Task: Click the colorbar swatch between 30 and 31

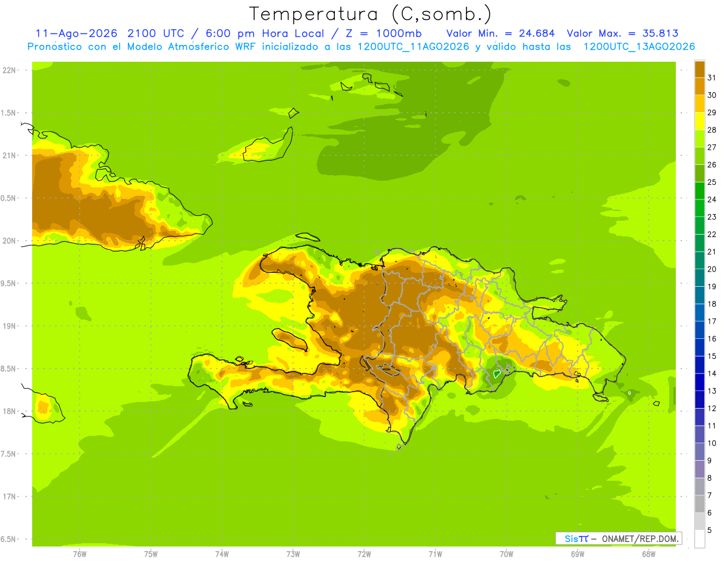Action: [x=699, y=86]
